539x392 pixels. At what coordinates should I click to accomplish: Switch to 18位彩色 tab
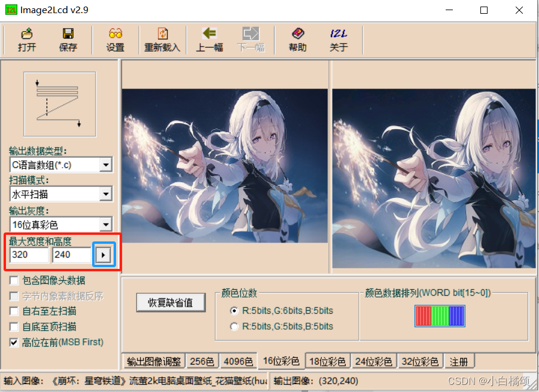327,362
